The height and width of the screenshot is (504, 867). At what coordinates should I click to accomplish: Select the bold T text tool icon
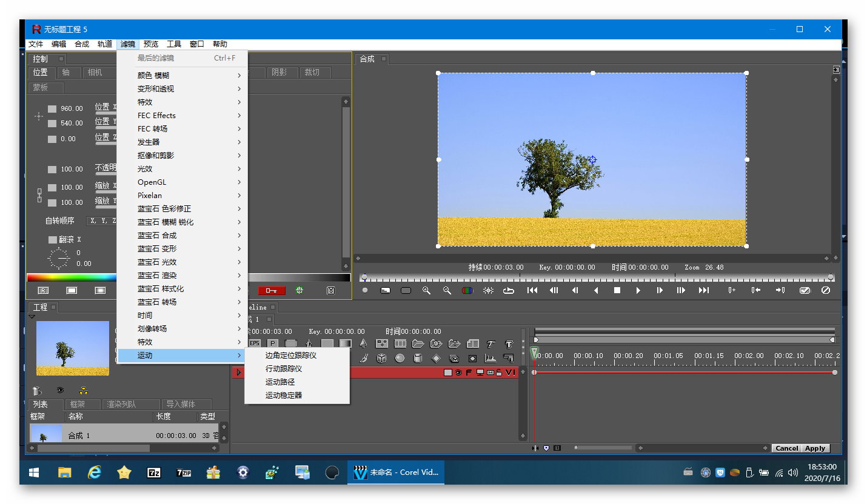pos(509,343)
